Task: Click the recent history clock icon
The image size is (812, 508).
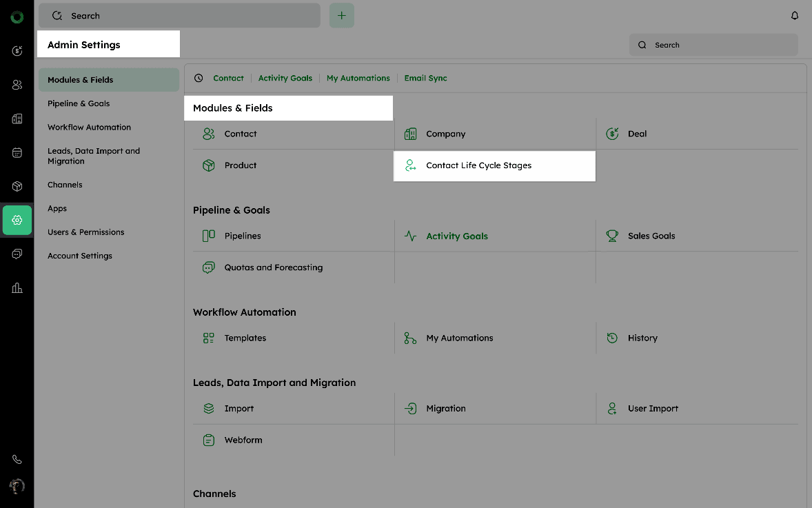Action: (199, 79)
